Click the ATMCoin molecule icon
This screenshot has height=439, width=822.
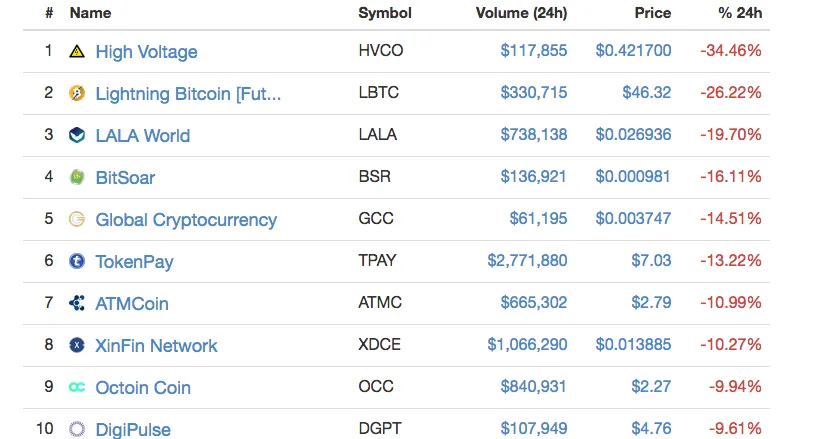[77, 303]
